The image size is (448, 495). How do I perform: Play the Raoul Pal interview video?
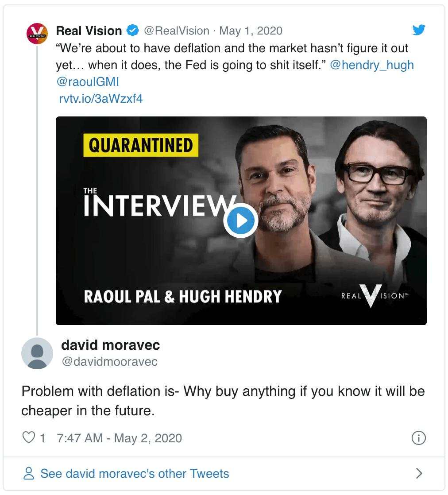[x=241, y=220]
